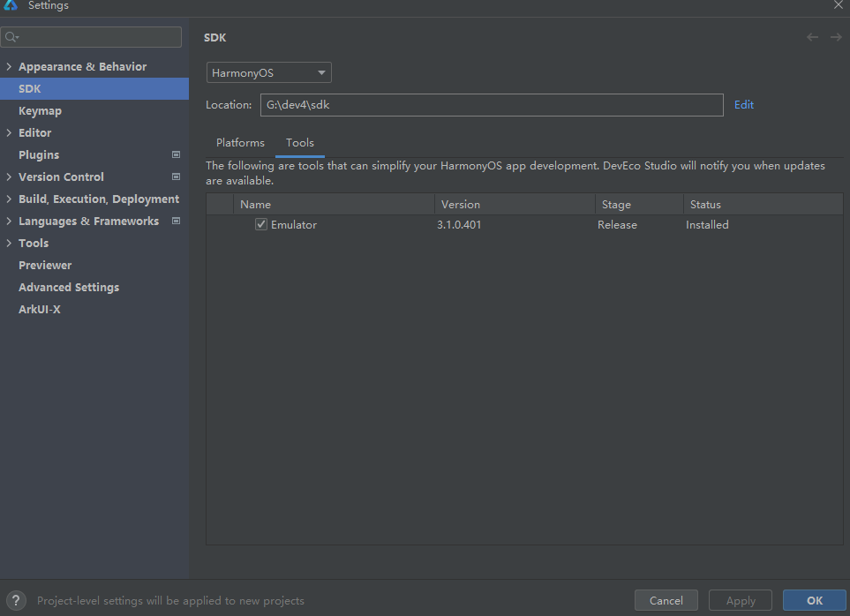Click the project-level icon beside Version Control
The image size is (850, 616).
point(177,177)
